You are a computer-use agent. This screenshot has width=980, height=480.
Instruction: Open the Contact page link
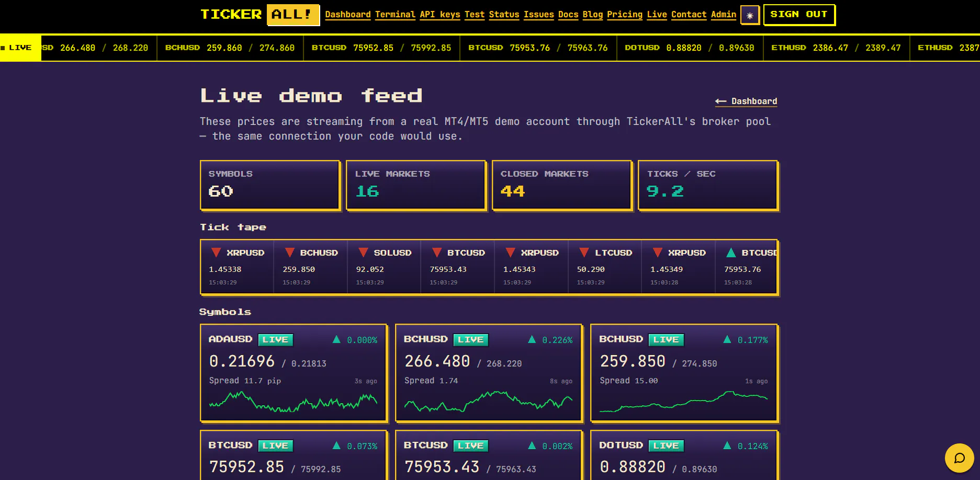point(689,15)
